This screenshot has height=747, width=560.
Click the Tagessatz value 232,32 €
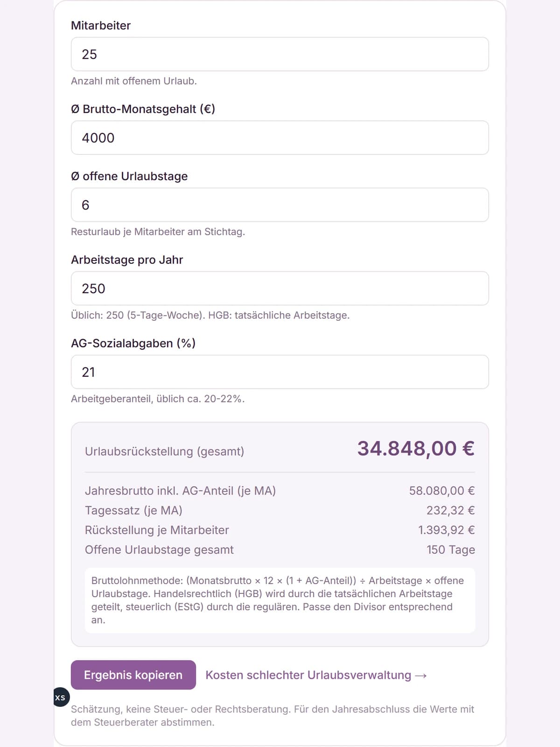click(x=451, y=510)
